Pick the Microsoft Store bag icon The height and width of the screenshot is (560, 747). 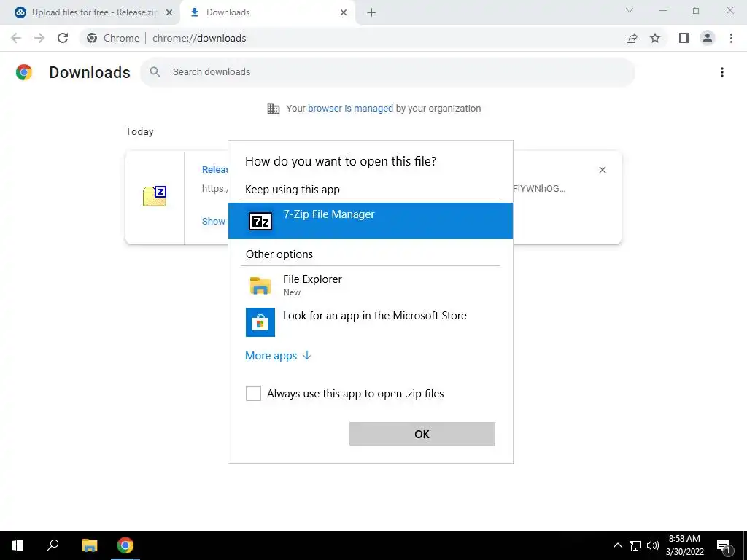coord(260,322)
